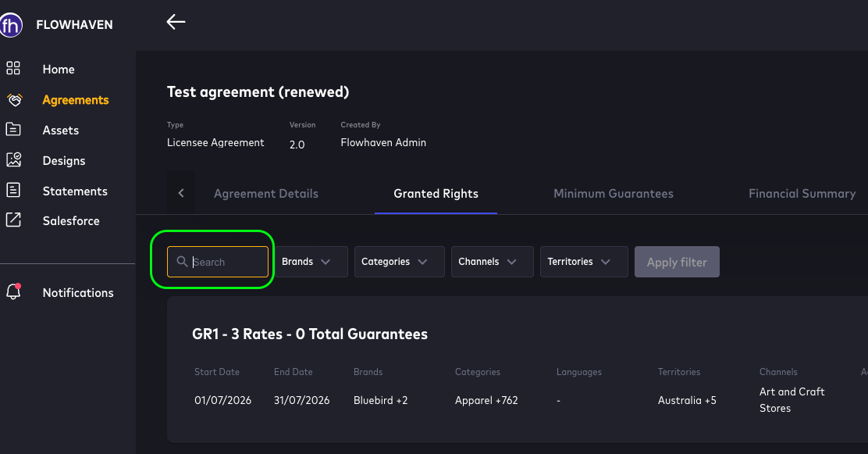Click the Salesforce external link icon
The height and width of the screenshot is (454, 868).
13,220
